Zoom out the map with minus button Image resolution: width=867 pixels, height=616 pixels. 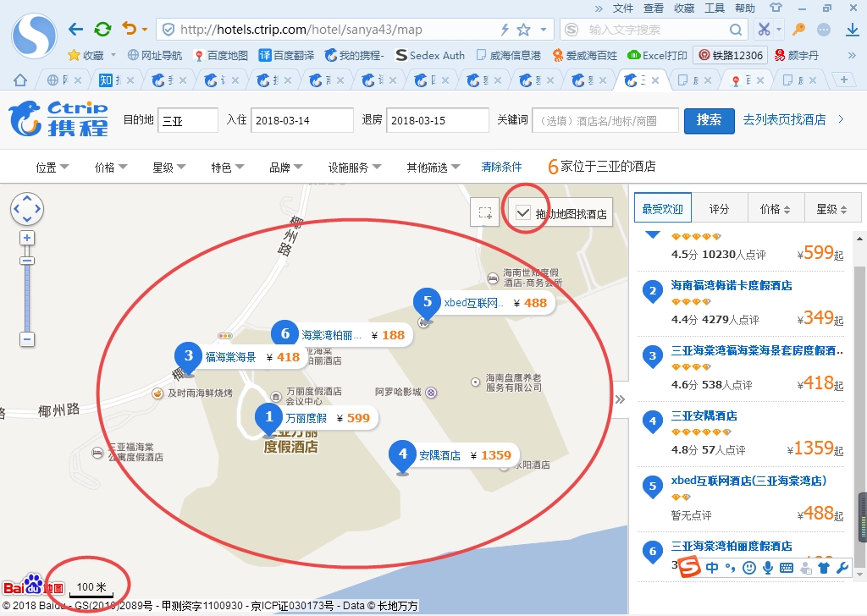pyautogui.click(x=27, y=339)
